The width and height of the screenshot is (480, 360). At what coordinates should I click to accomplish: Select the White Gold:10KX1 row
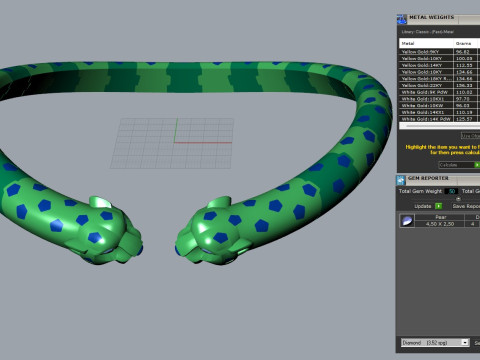[x=439, y=99]
